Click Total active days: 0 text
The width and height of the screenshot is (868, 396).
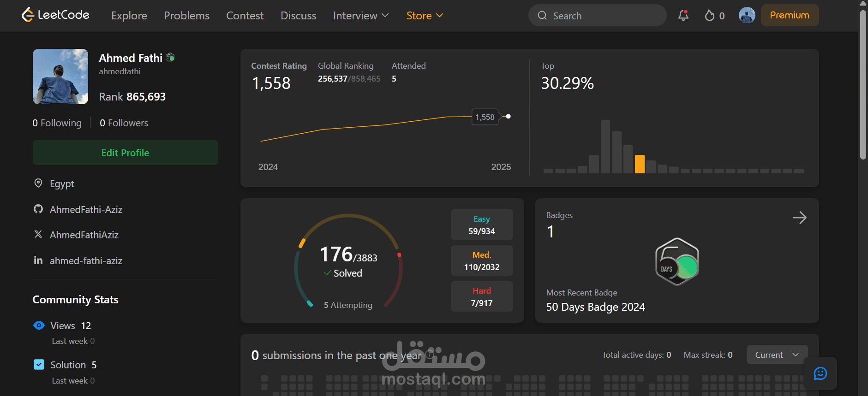637,355
